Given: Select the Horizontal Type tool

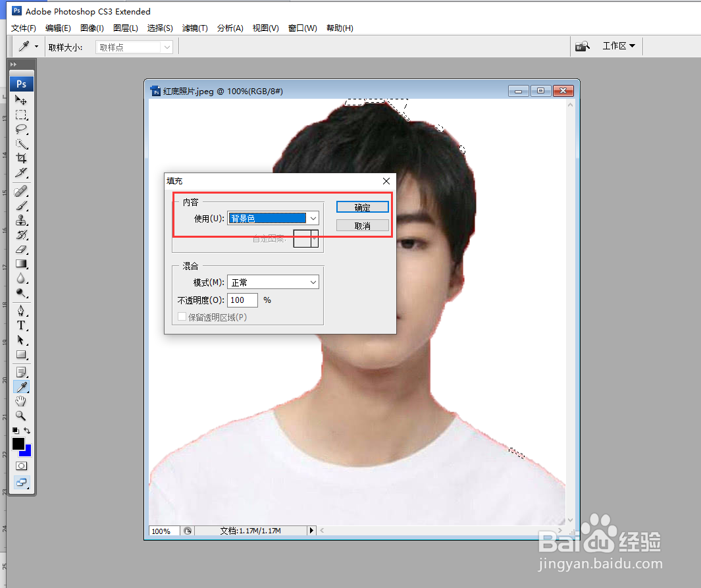Looking at the screenshot, I should [21, 325].
